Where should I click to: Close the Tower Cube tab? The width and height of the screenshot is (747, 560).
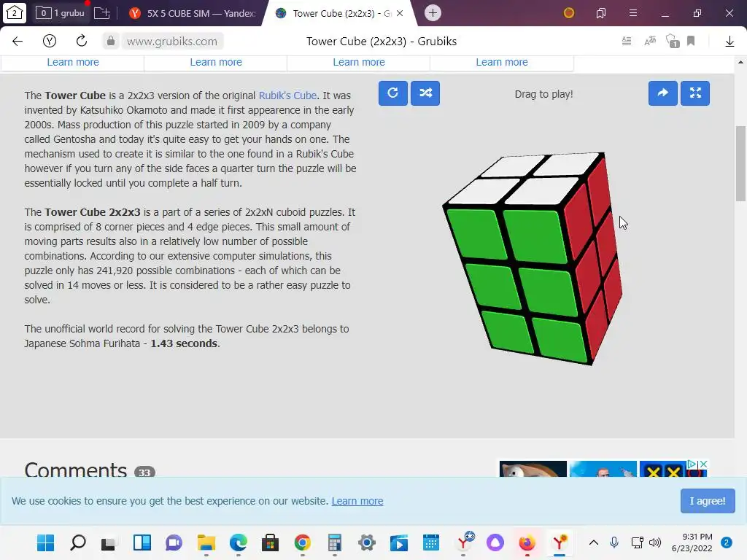[x=400, y=13]
